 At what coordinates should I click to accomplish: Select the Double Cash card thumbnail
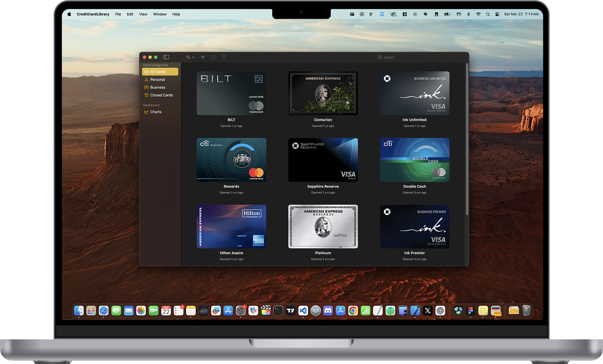[x=415, y=160]
